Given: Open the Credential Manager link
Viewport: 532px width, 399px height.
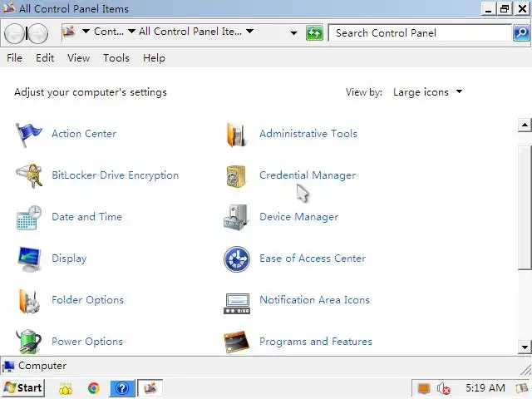Looking at the screenshot, I should click(308, 175).
